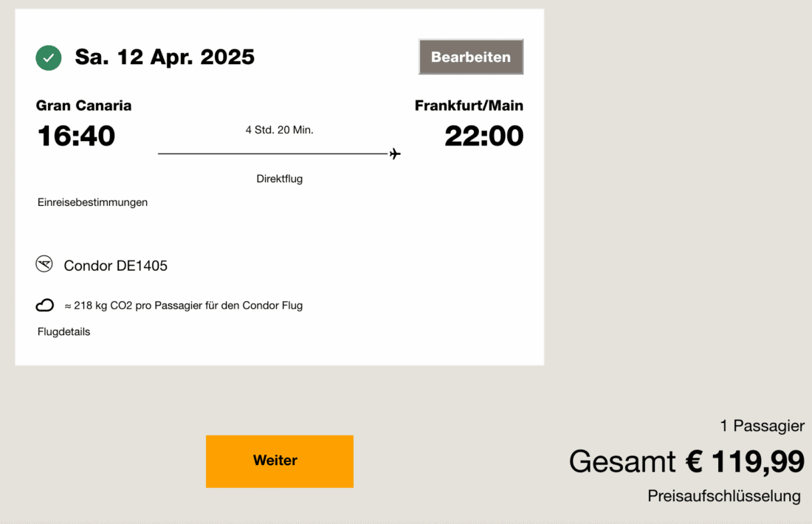This screenshot has height=524, width=812.
Task: Expand the Flugdetails section
Action: click(63, 332)
